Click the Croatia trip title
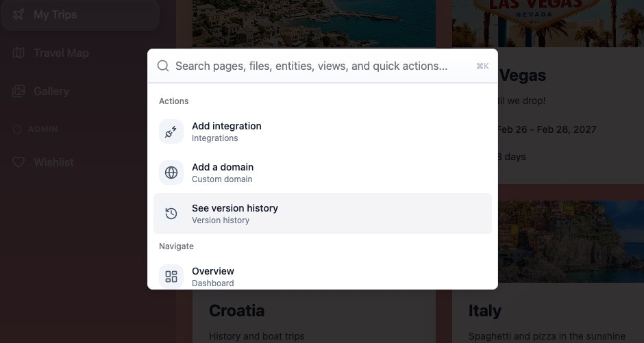This screenshot has height=343, width=644. 236,311
